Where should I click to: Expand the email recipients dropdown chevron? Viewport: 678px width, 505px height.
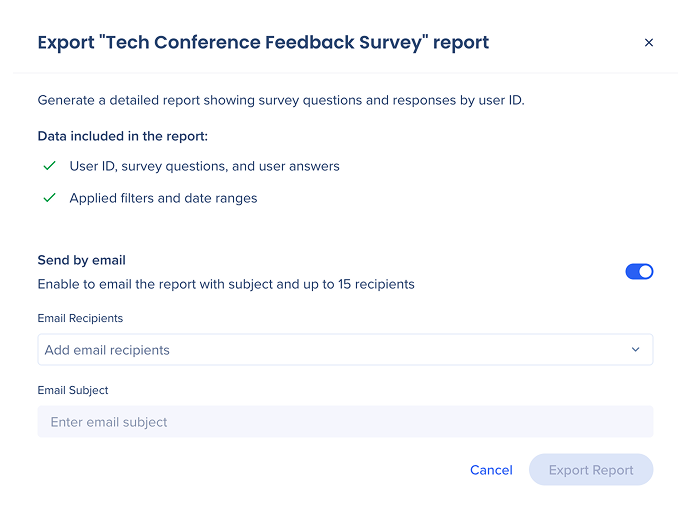tap(635, 350)
